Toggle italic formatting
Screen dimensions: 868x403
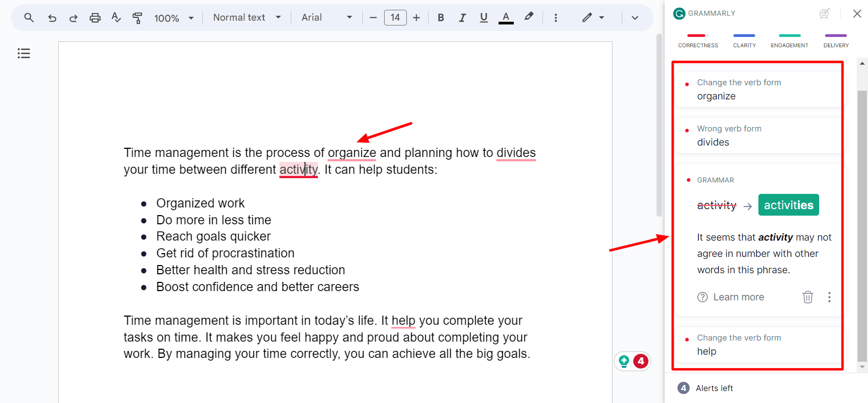pyautogui.click(x=462, y=18)
